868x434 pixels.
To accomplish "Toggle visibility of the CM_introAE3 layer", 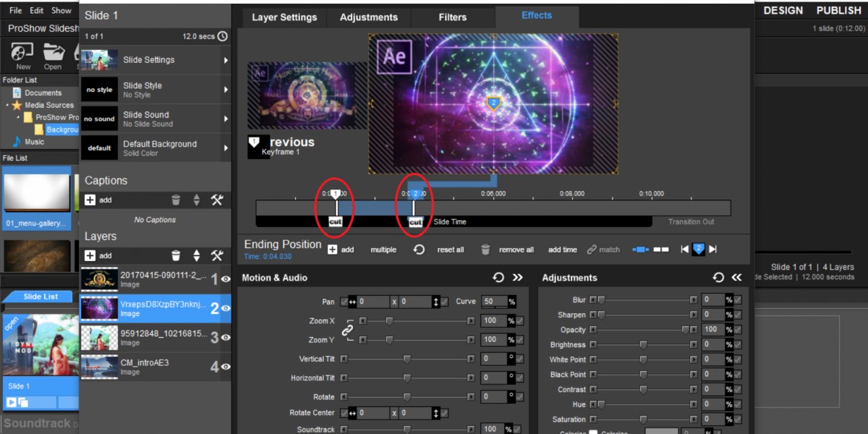I will click(226, 367).
